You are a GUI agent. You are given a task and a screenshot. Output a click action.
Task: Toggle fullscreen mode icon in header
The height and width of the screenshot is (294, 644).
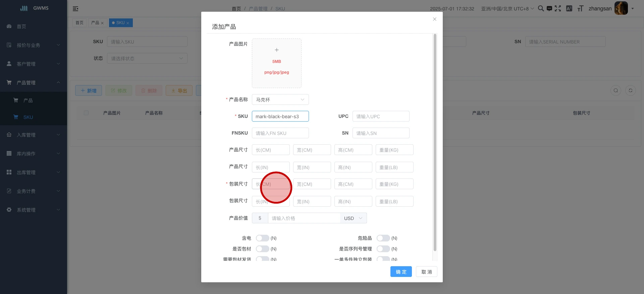click(558, 8)
